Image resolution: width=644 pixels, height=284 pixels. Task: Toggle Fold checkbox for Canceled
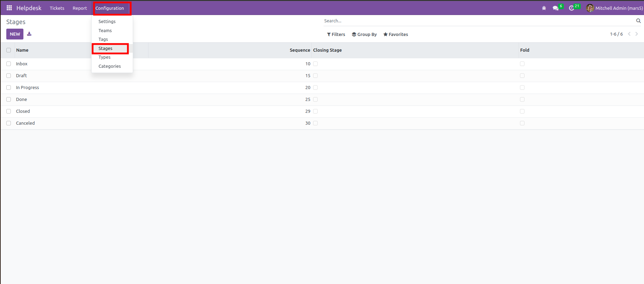point(522,123)
